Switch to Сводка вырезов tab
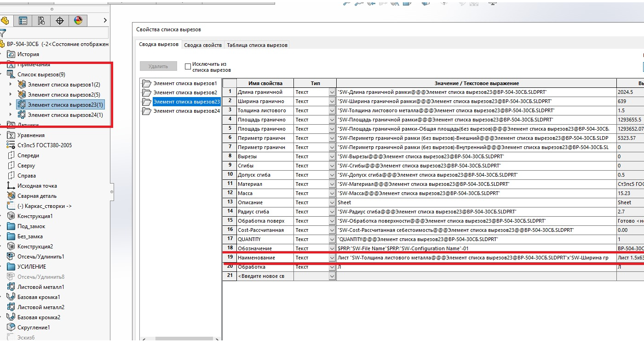This screenshot has width=644, height=345. (x=159, y=45)
